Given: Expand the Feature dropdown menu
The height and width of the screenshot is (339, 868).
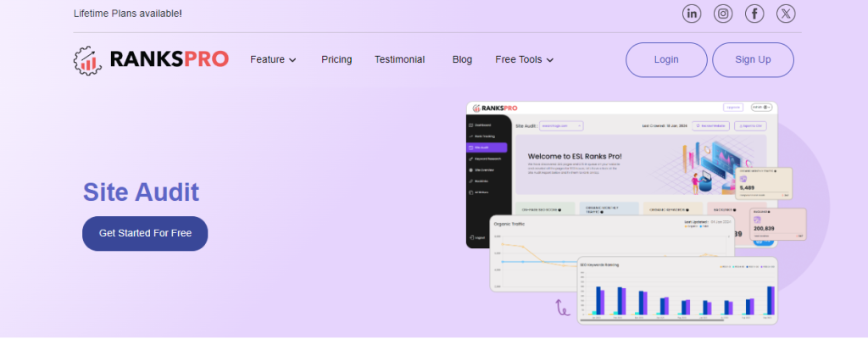Looking at the screenshot, I should point(273,60).
